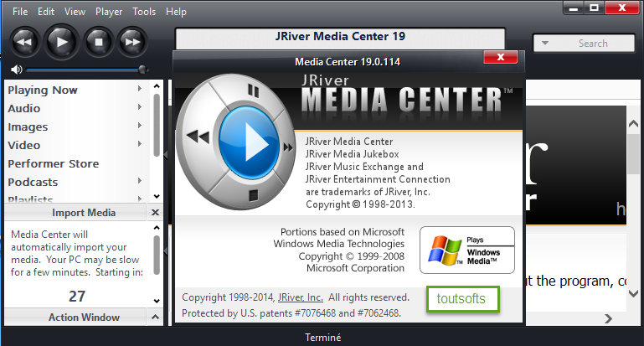
Task: Click the Plays Windows Media badge
Action: tap(467, 250)
